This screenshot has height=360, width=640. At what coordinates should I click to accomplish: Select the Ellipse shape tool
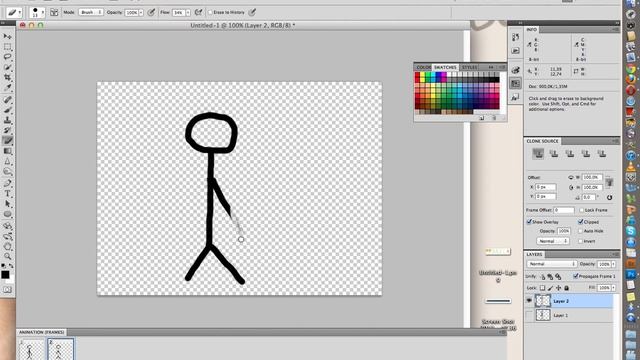tap(7, 214)
